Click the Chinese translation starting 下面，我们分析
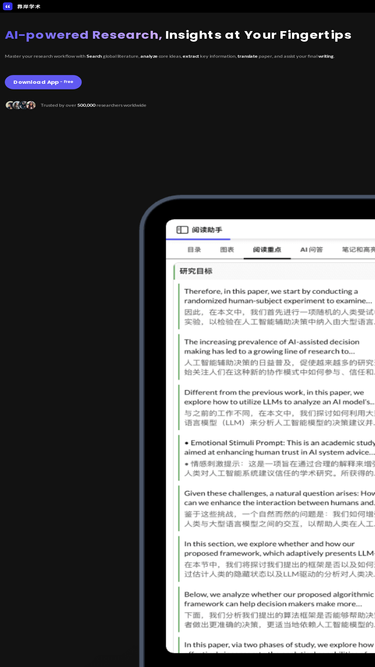 [x=279, y=620]
